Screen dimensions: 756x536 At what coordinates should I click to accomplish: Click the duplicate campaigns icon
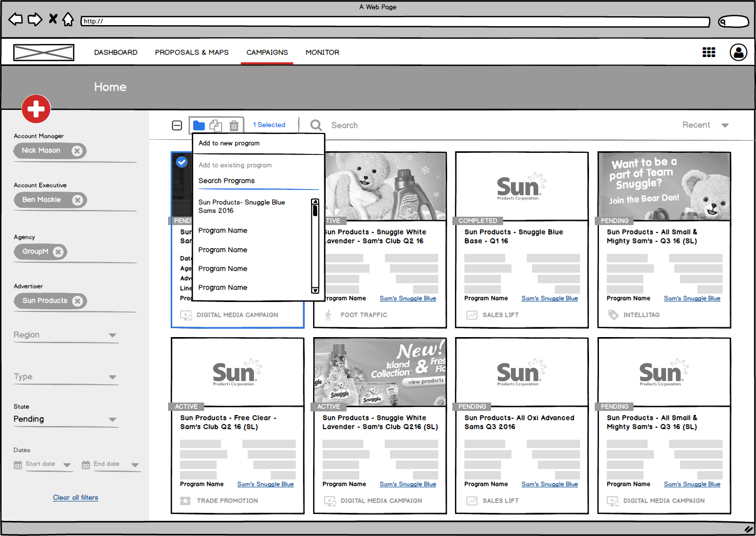pos(216,125)
